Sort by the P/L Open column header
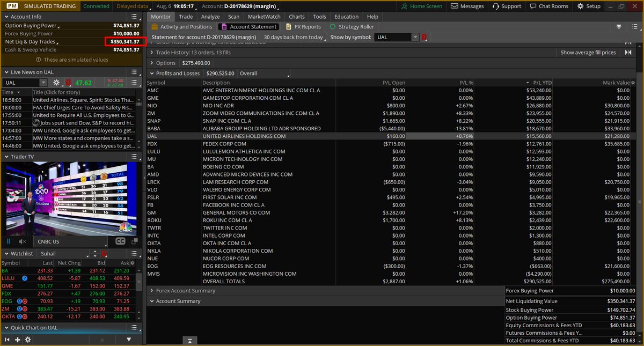This screenshot has height=346, width=644. click(371, 83)
